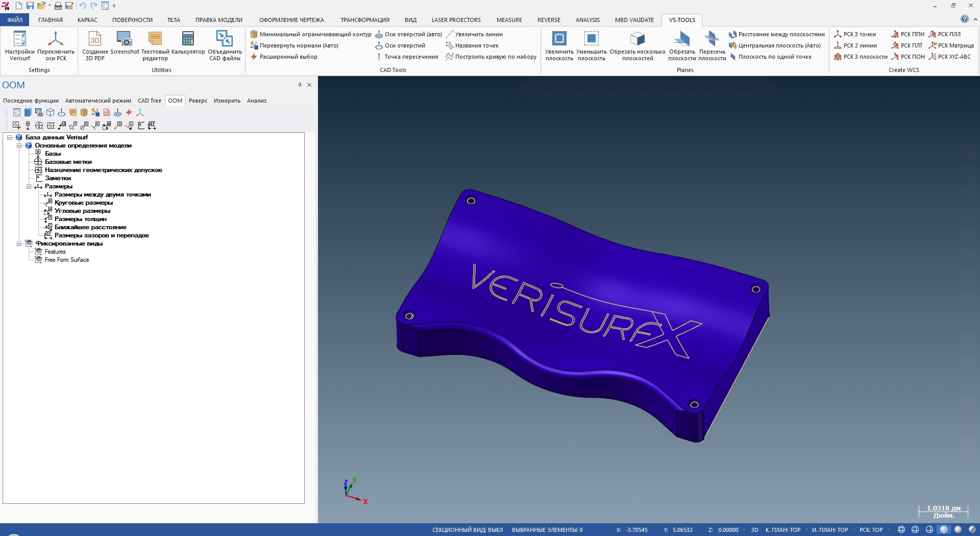Print using the printer icon
This screenshot has width=980, height=536.
[x=58, y=6]
